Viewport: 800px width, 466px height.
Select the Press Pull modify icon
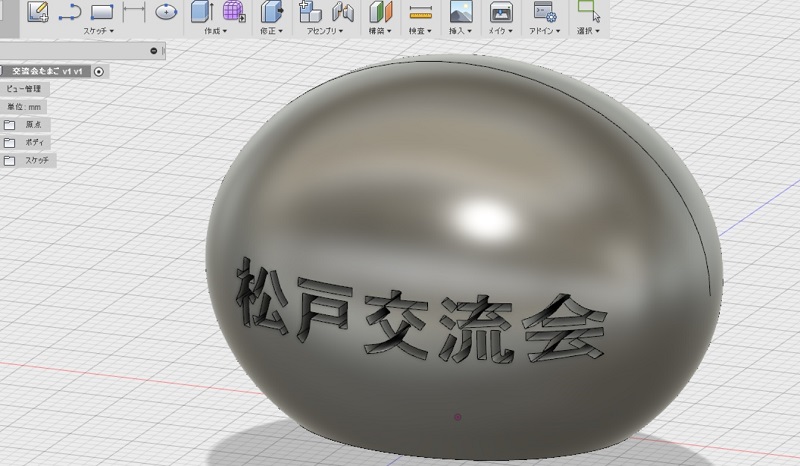pyautogui.click(x=271, y=12)
